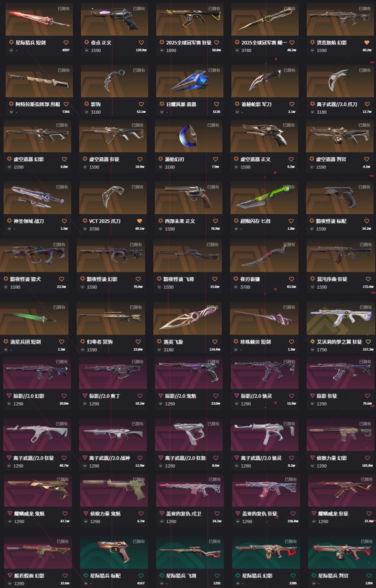
Task: Click the heart icon on 般若假面 幻影 card
Action: pos(65,576)
